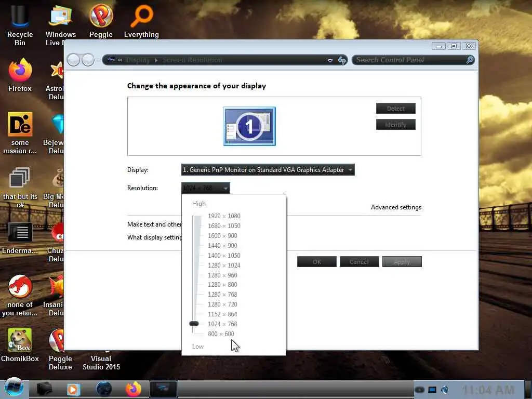Select the Control Panel taskbar button
532x399 pixels.
coord(163,389)
